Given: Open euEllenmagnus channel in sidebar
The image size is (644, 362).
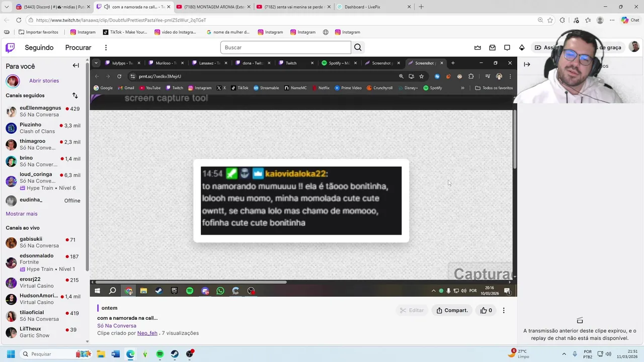Looking at the screenshot, I should pyautogui.click(x=43, y=111).
